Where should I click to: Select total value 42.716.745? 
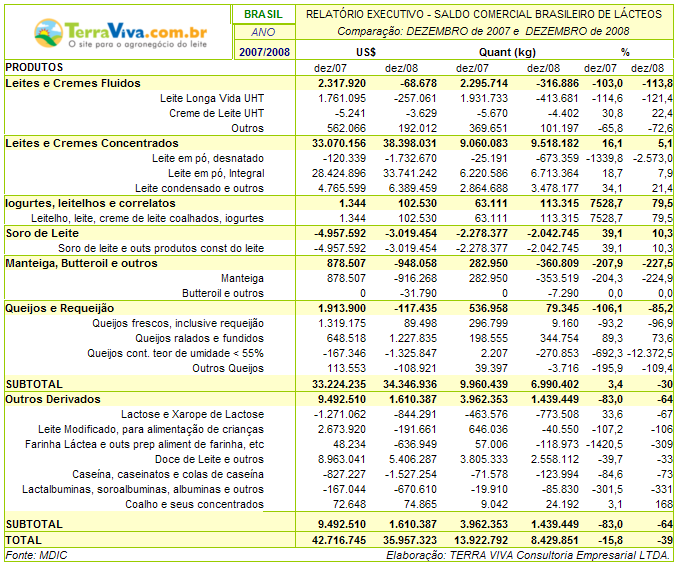339,541
